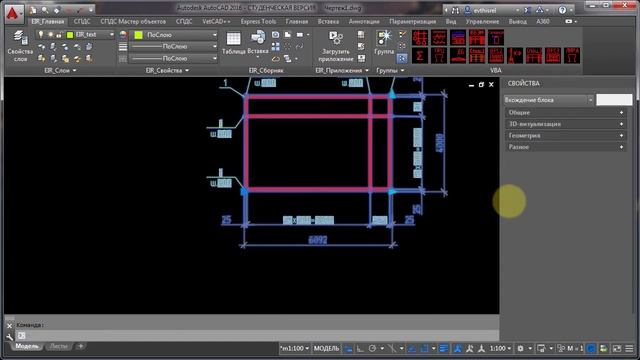Screen dimensions: 640x360
Task: Click the green ПоСлою color swatch
Action: pos(138,35)
